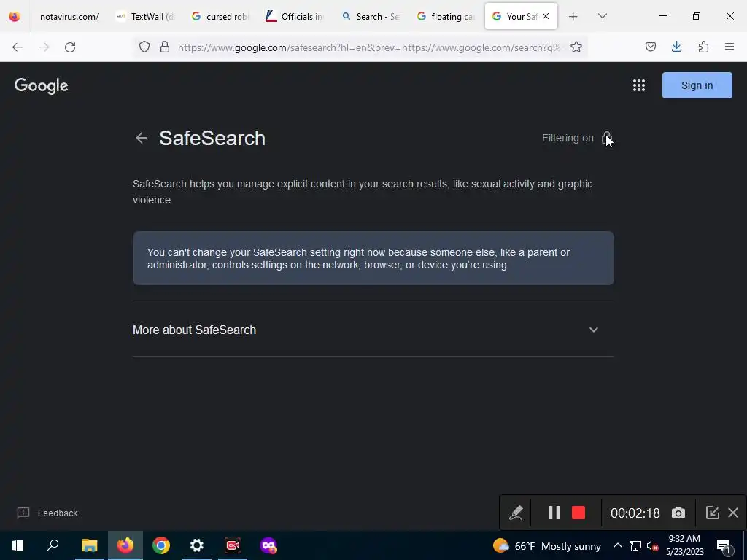This screenshot has height=560, width=747.
Task: Close the recording toolbar
Action: pyautogui.click(x=733, y=513)
